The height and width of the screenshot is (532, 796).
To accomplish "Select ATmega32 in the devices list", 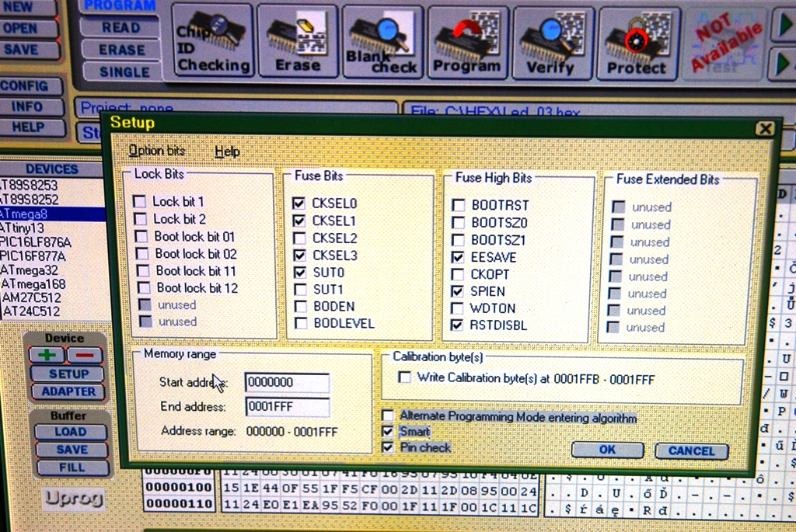I will (30, 270).
